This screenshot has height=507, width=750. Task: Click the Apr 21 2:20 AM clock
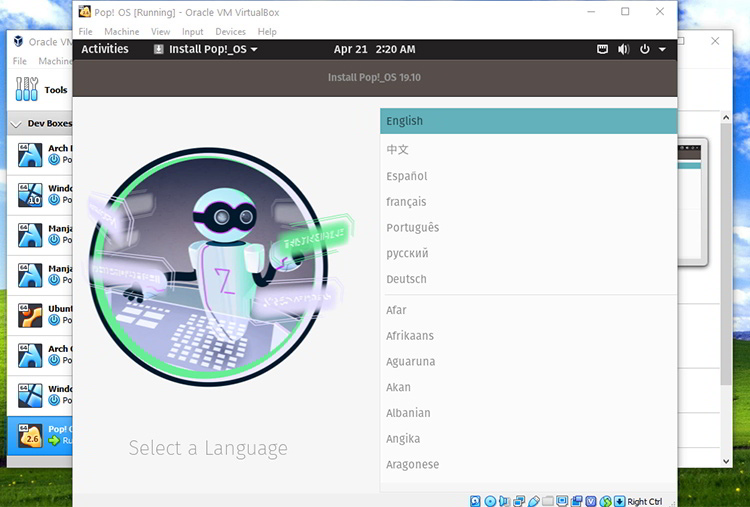[x=375, y=49]
